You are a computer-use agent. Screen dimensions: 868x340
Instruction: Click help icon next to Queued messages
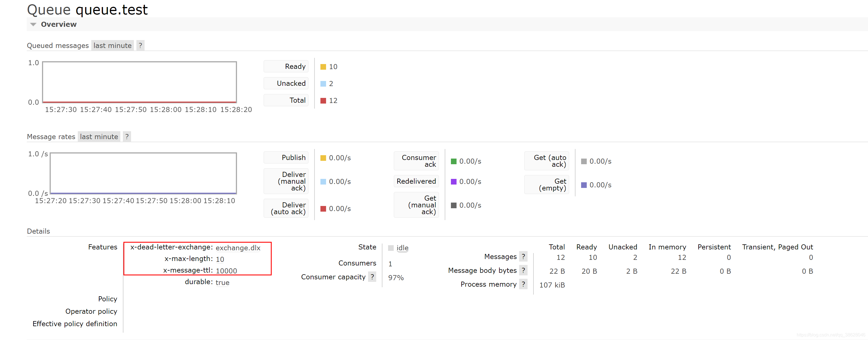pos(140,45)
